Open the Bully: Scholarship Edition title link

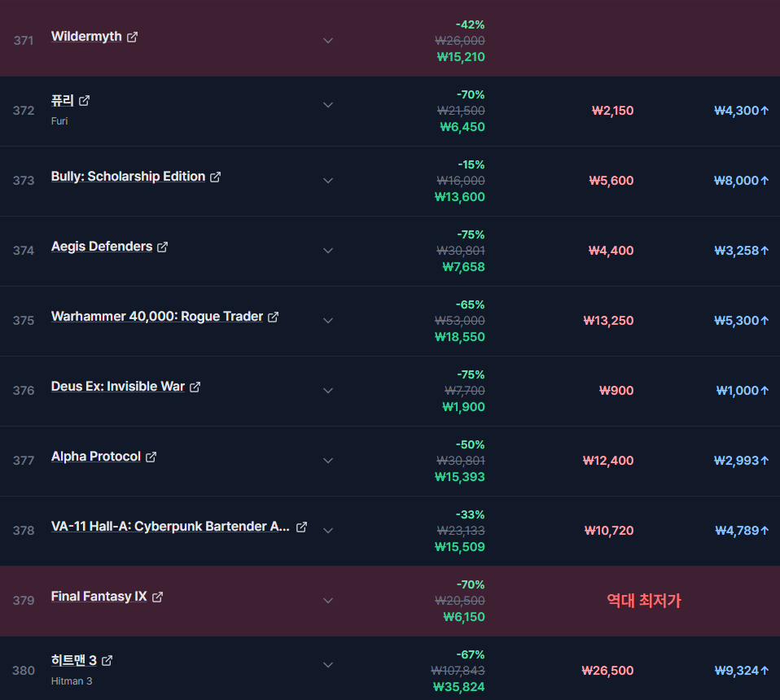point(129,177)
